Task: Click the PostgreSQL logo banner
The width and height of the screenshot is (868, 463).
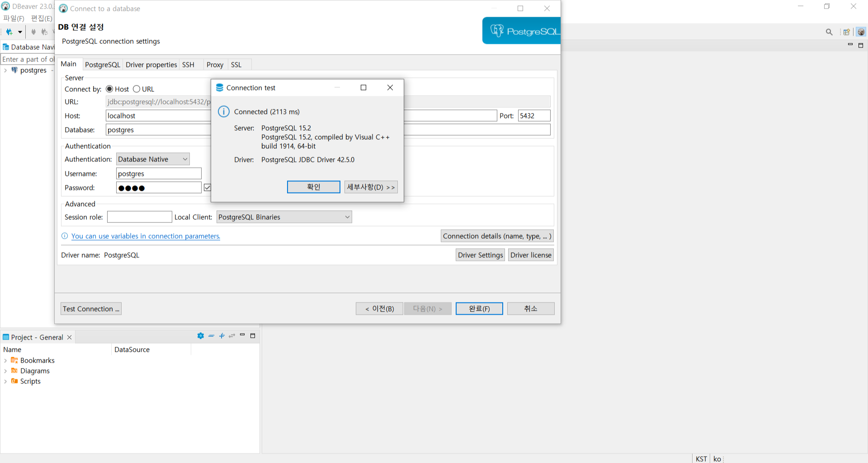Action: [x=522, y=31]
